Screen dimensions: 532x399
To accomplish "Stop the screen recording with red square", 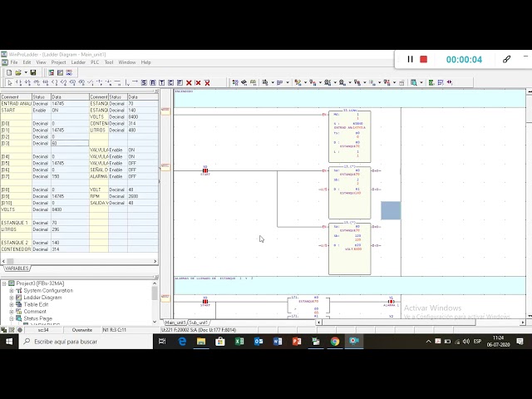I will pyautogui.click(x=423, y=59).
